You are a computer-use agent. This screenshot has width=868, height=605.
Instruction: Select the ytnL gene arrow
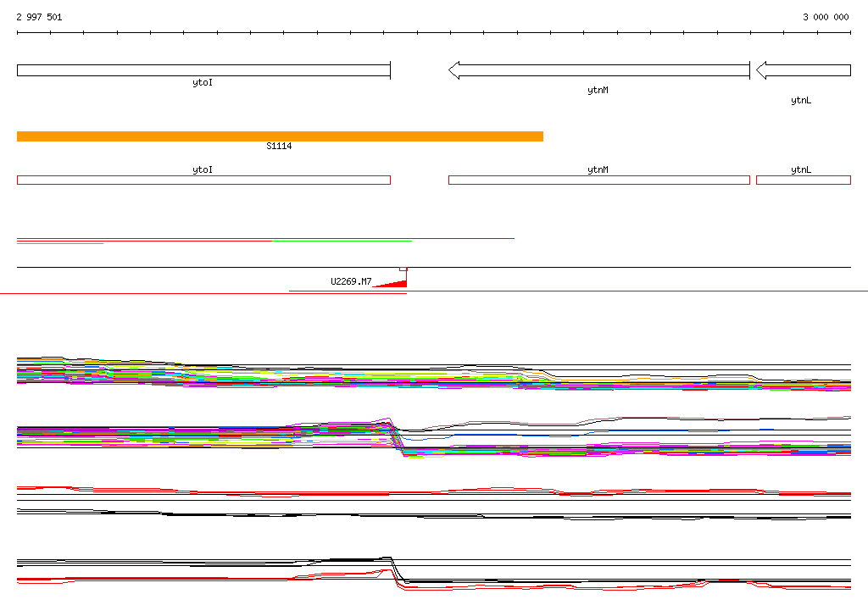804,70
